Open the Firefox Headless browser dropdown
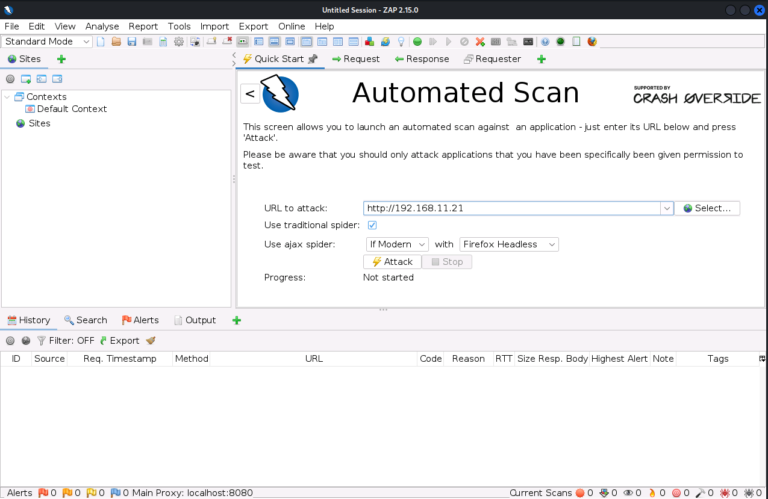 click(x=508, y=244)
